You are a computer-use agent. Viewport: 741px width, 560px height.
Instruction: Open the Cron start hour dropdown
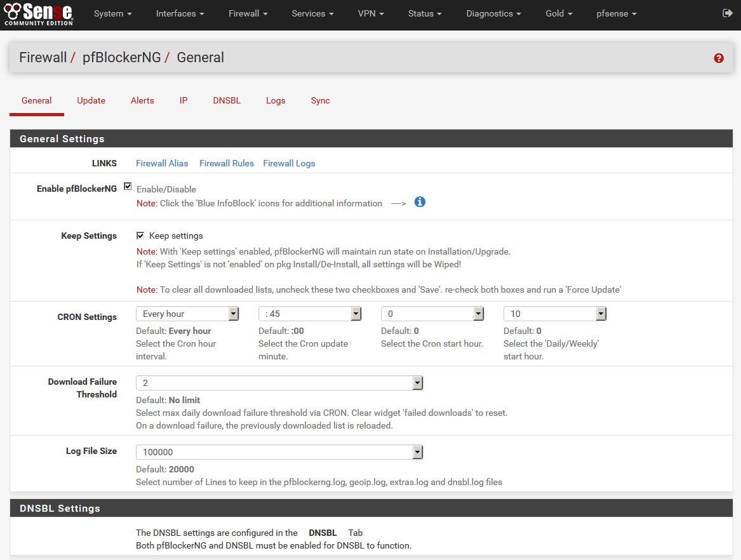pyautogui.click(x=432, y=314)
